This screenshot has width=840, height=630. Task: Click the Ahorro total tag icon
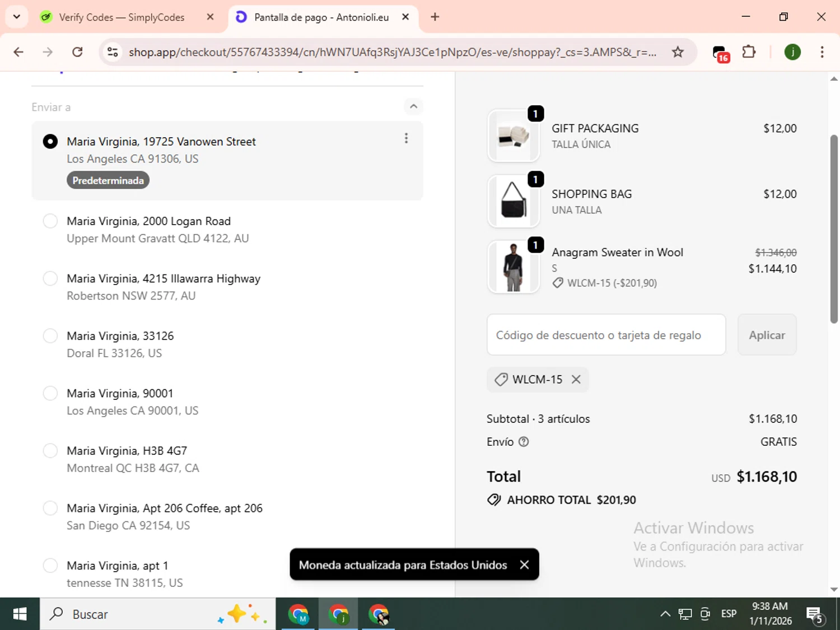494,500
